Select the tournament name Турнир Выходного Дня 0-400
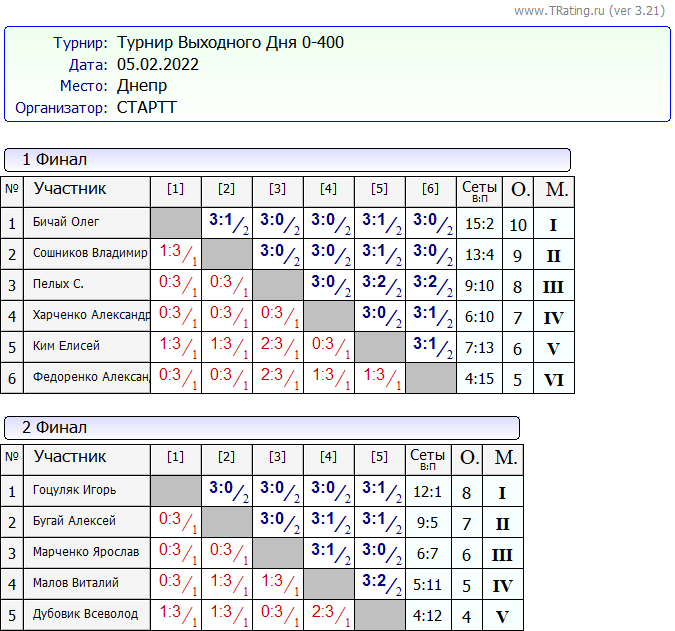 (230, 43)
